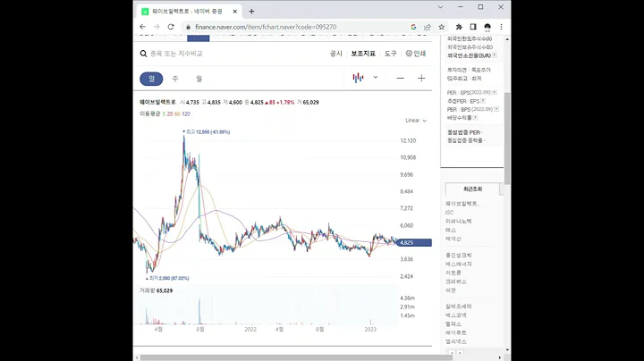The width and height of the screenshot is (644, 361).
Task: Click the 4,825 current price marker
Action: coord(415,242)
